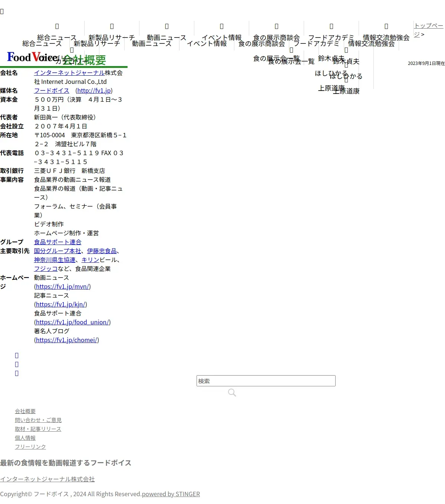Click the 新田眞一（代表取締役） cell
Screen dimensions: 445x504
pos(66,117)
